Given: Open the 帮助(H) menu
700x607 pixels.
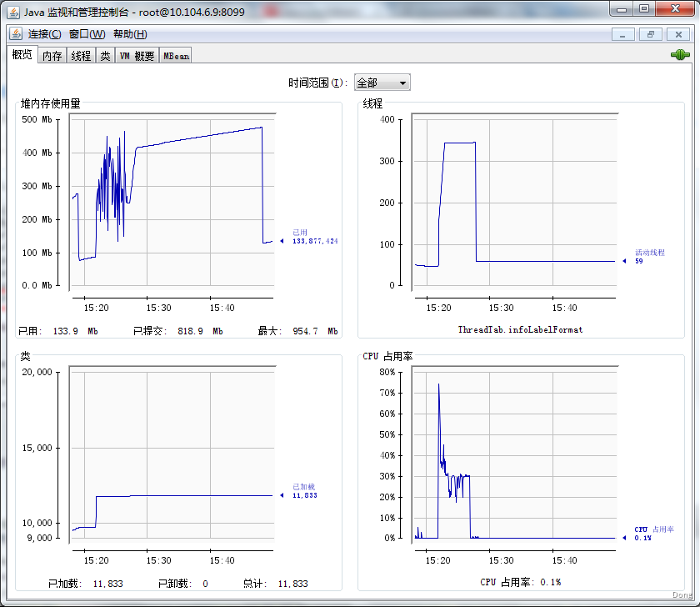Looking at the screenshot, I should (x=130, y=34).
